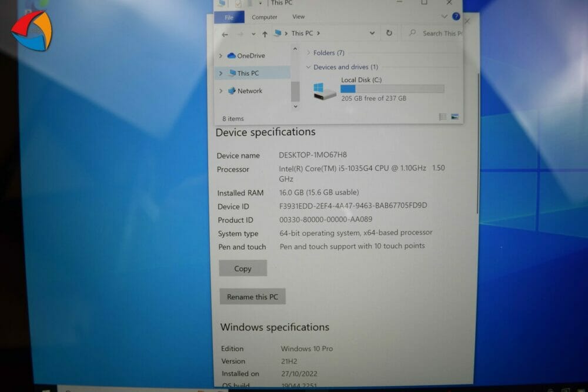Click the forward navigation arrow
This screenshot has width=588, height=392.
pos(240,35)
